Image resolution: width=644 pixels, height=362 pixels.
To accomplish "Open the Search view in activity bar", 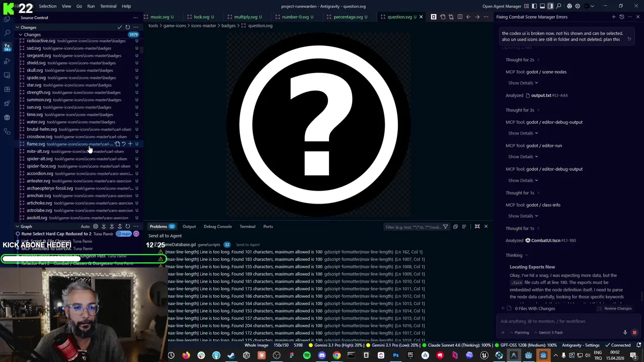I will (7, 33).
